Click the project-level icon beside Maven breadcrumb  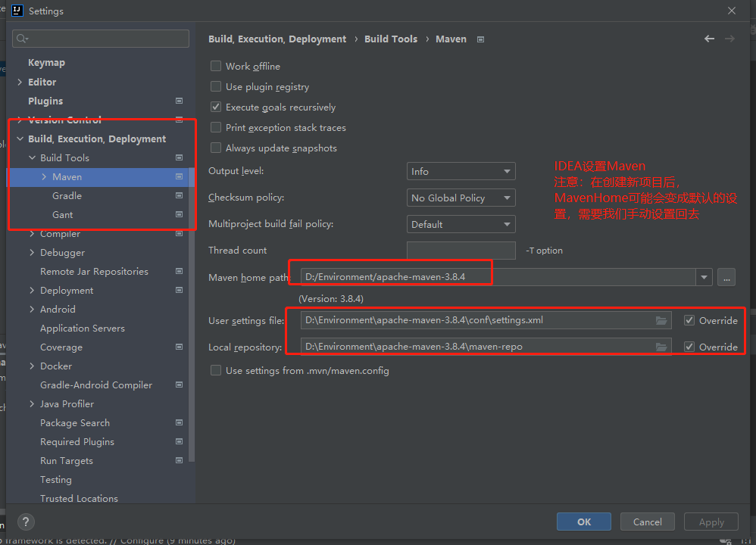(480, 39)
